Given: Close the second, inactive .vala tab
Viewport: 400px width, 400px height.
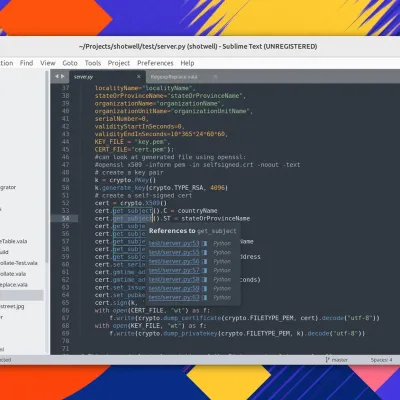Looking at the screenshot, I should click(x=215, y=77).
